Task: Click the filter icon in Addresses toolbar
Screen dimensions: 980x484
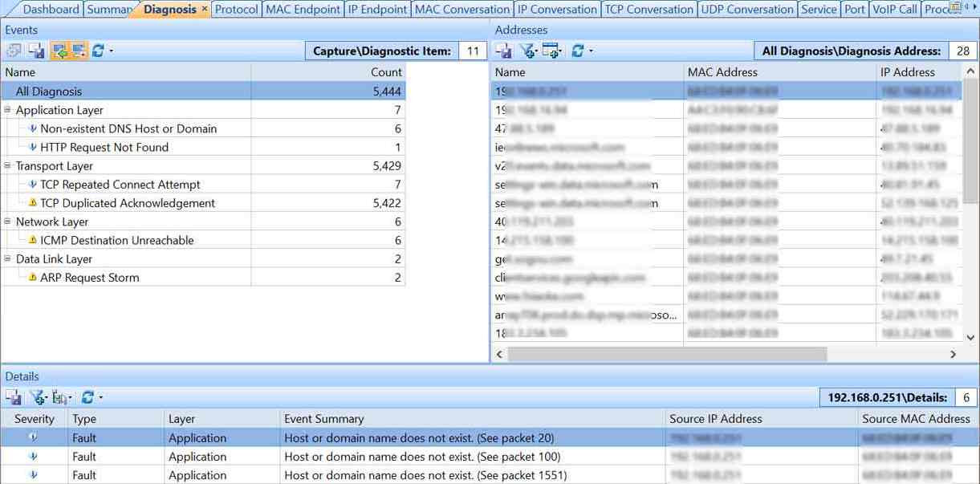Action: point(527,51)
